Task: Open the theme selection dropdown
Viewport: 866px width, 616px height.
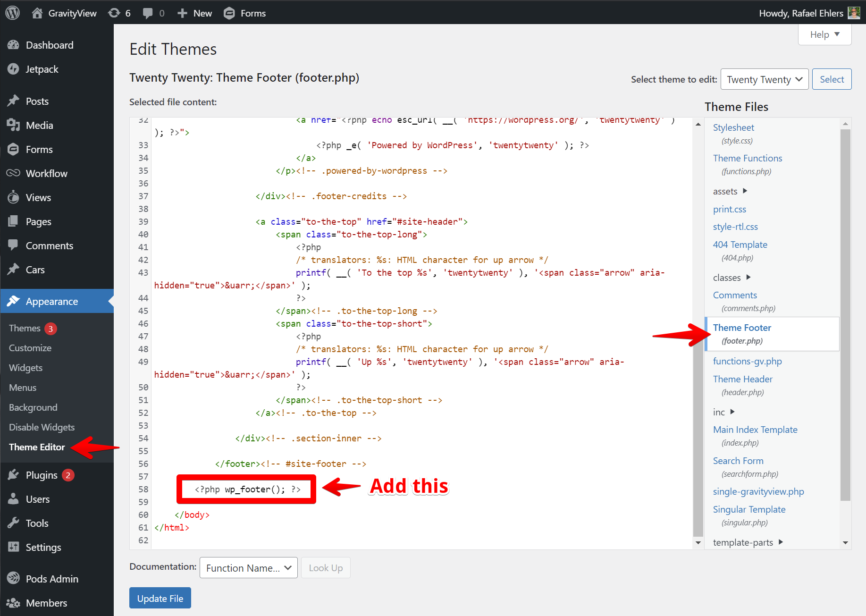Action: (764, 79)
